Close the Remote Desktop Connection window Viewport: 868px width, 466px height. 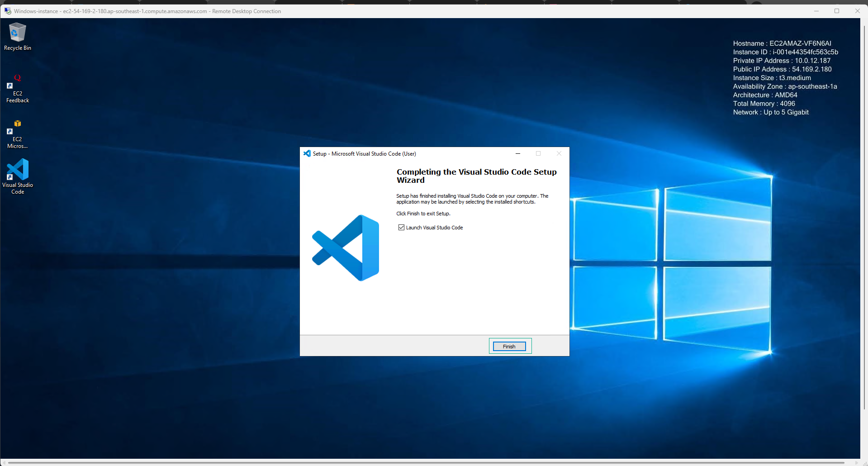(x=857, y=11)
